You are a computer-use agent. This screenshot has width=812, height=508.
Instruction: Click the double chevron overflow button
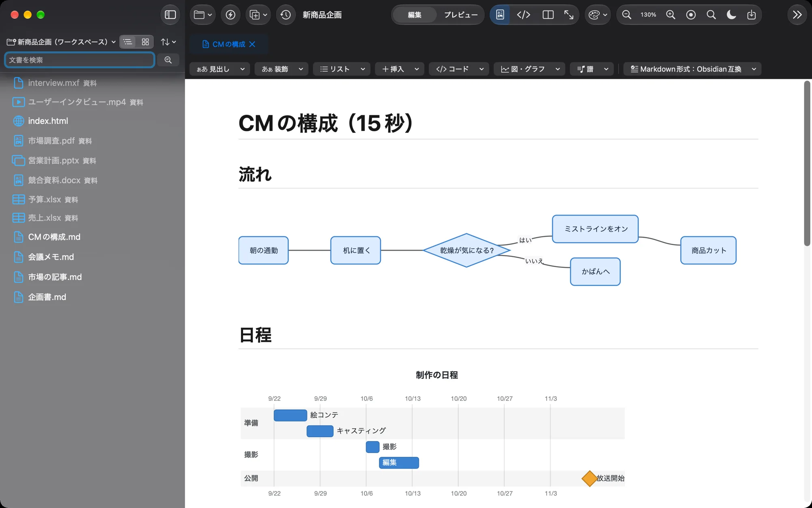(x=797, y=15)
